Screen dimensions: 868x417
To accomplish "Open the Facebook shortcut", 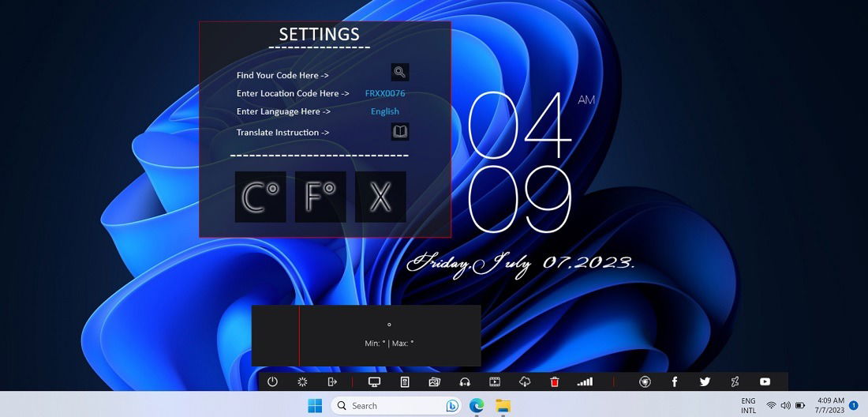I will tap(674, 381).
